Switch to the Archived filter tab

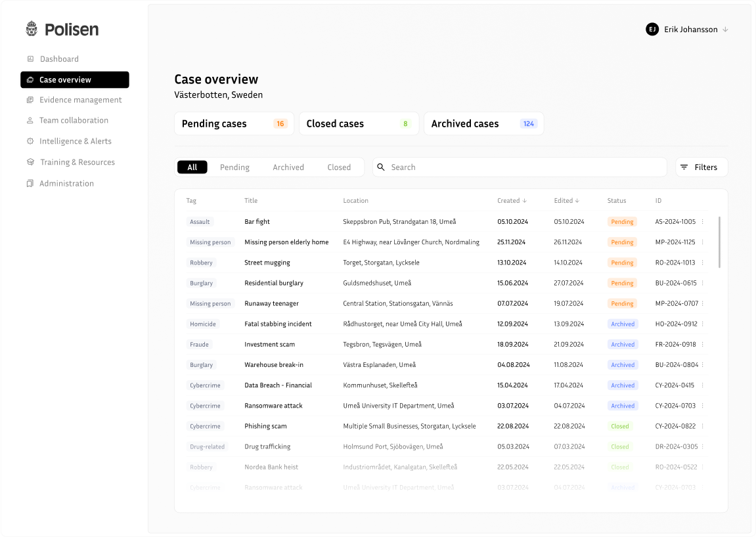pyautogui.click(x=288, y=167)
